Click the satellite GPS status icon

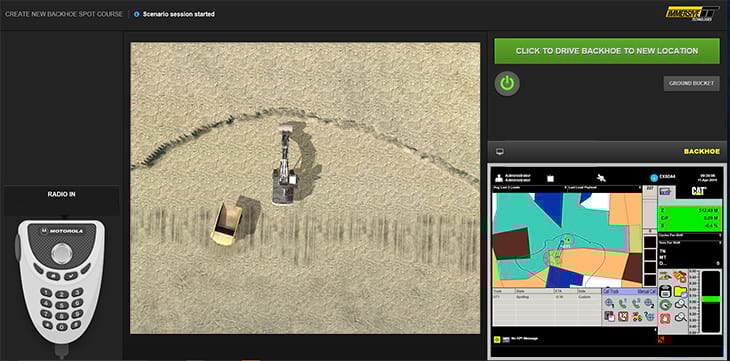[x=602, y=177]
